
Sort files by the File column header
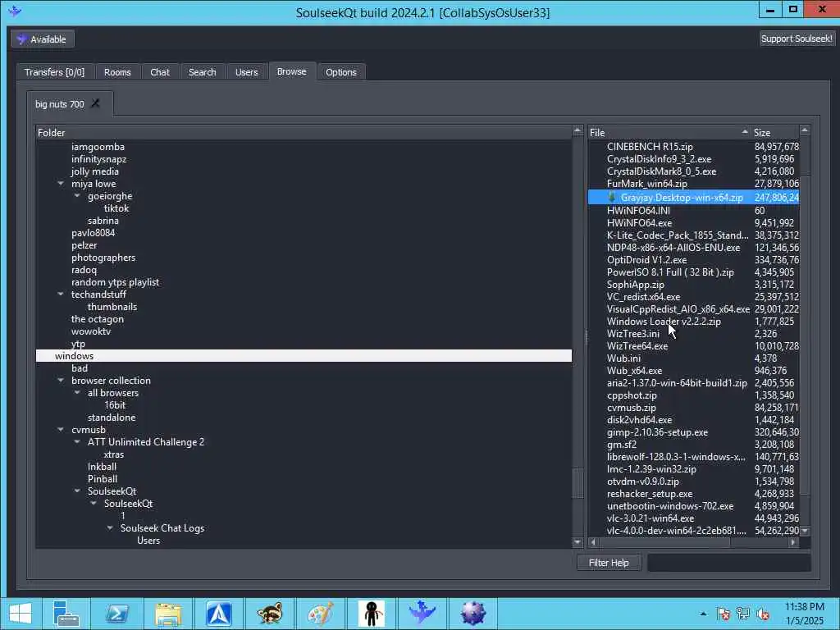click(669, 132)
